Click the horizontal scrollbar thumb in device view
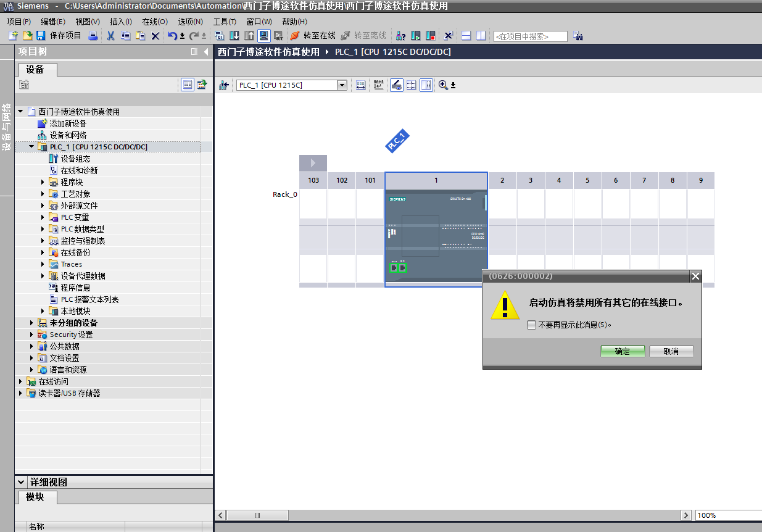This screenshot has height=532, width=762. 258,515
